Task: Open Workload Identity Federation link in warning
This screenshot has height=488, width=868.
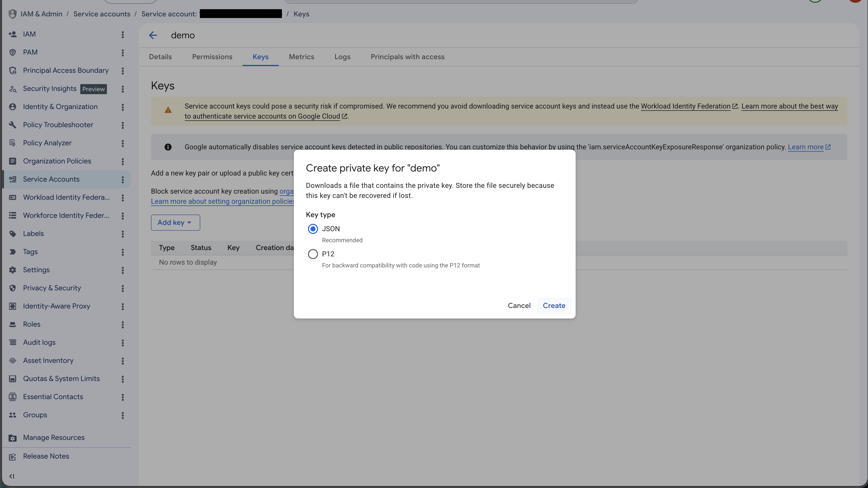Action: pyautogui.click(x=689, y=106)
